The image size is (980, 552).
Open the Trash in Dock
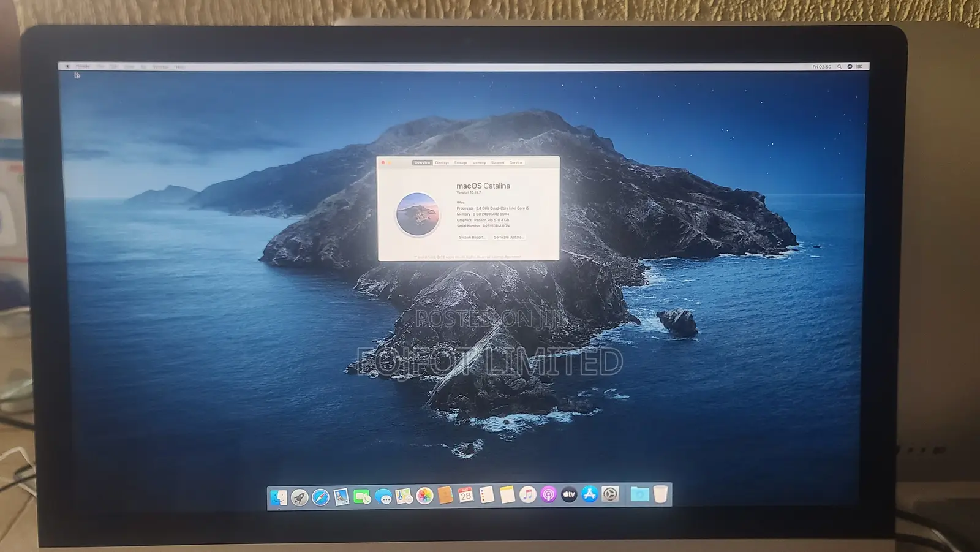coord(660,494)
